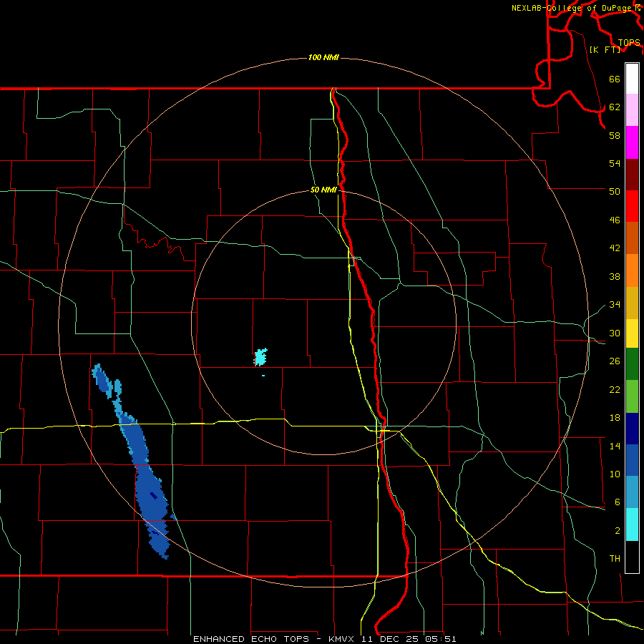Click the medium blue legend swatch
The image size is (644, 644).
tap(632, 460)
